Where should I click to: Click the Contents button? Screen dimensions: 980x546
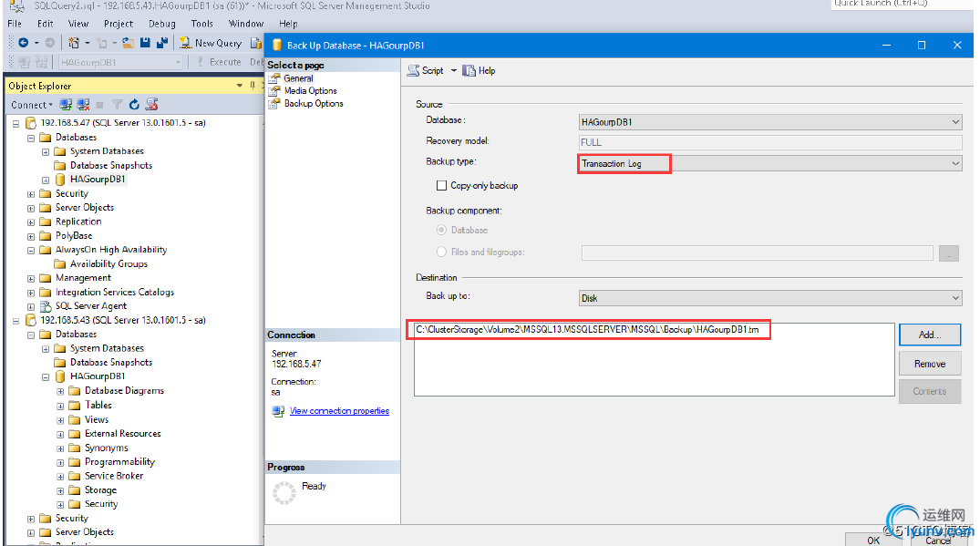tap(929, 391)
